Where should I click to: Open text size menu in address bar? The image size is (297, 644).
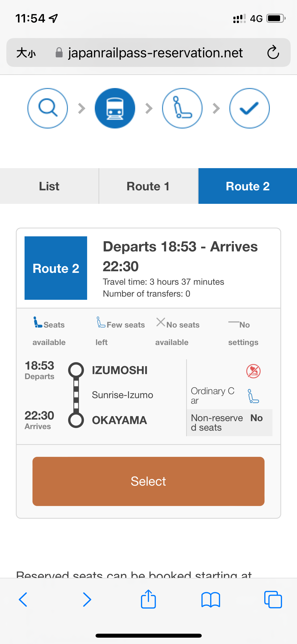point(26,53)
